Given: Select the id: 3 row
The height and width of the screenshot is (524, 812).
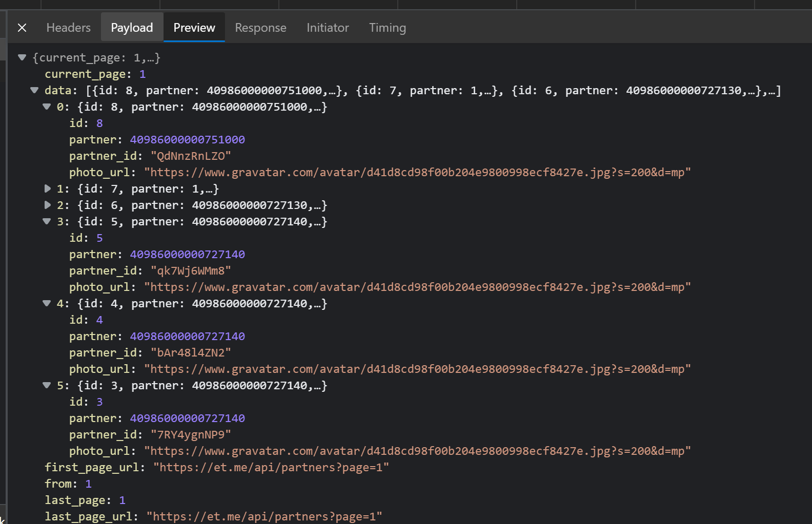Looking at the screenshot, I should pyautogui.click(x=86, y=402).
